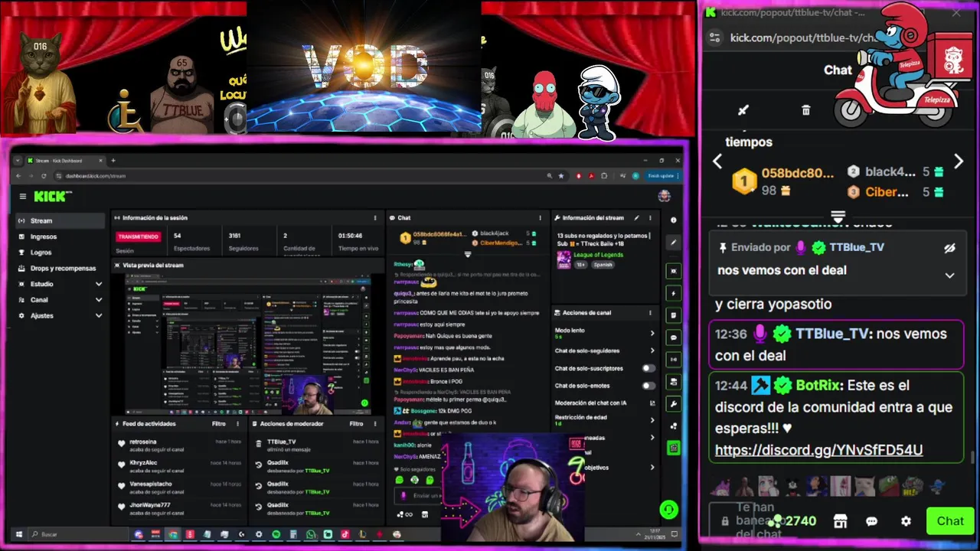Open Acciones de canal options menu
The image size is (980, 551).
[650, 313]
